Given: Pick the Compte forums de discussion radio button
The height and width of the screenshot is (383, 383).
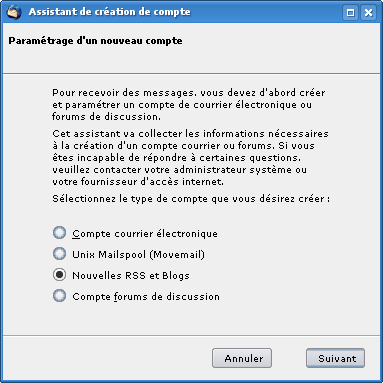Looking at the screenshot, I should 59,296.
